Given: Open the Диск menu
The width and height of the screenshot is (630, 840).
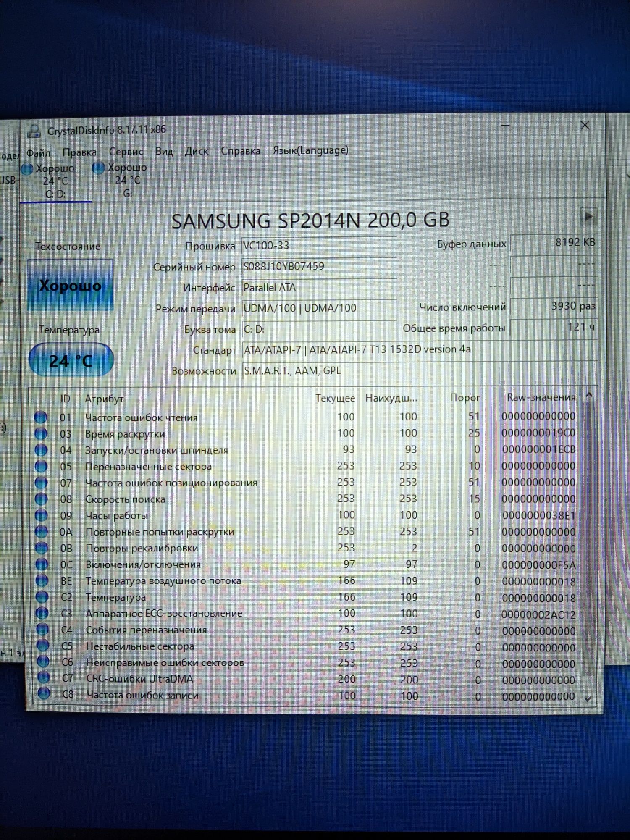Looking at the screenshot, I should pos(197,151).
